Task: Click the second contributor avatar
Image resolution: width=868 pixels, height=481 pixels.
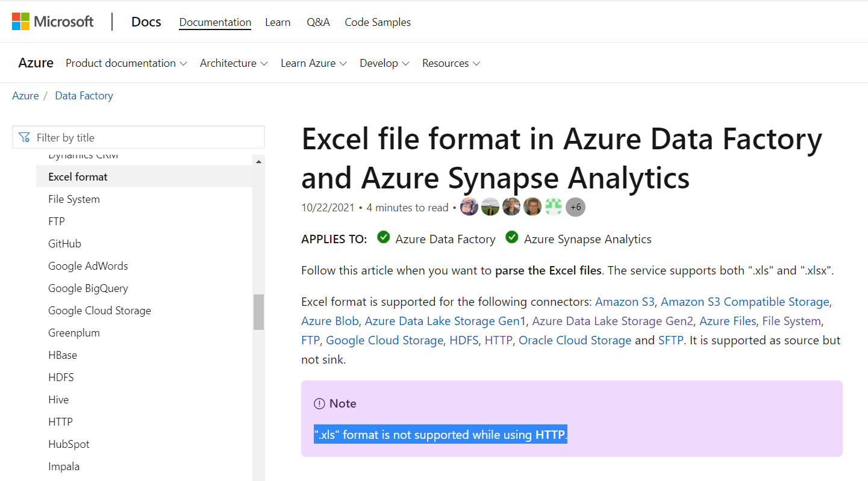Action: pos(490,207)
